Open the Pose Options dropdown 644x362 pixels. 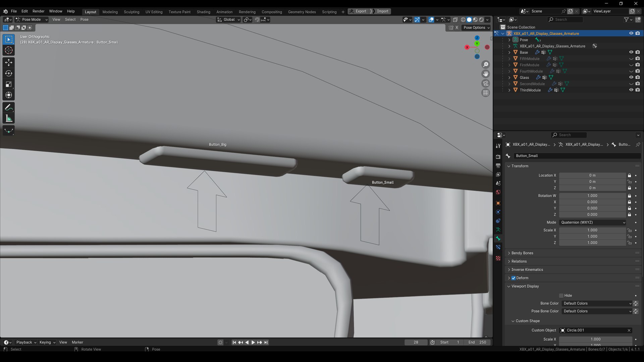pos(476,28)
